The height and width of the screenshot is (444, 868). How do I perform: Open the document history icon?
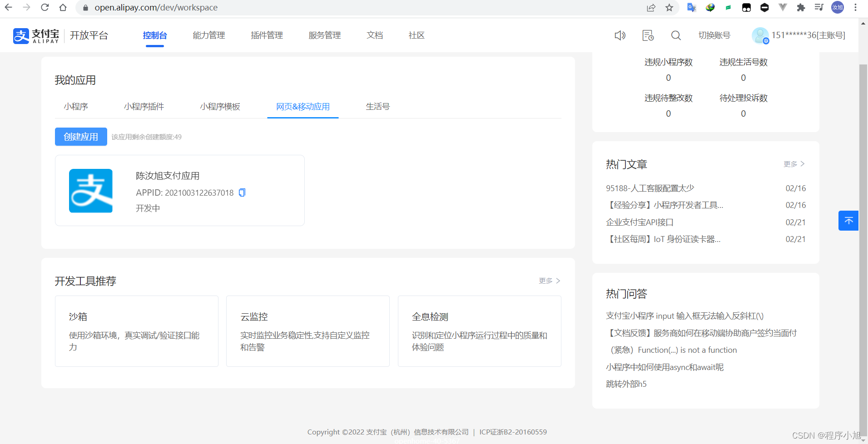(648, 35)
